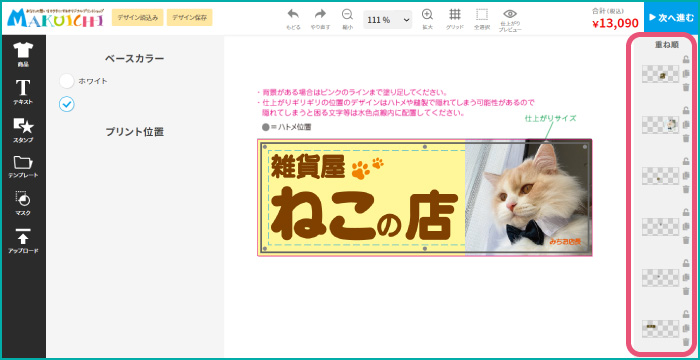Select the みちお店長 caption text
This screenshot has height=360, width=700.
click(x=565, y=242)
